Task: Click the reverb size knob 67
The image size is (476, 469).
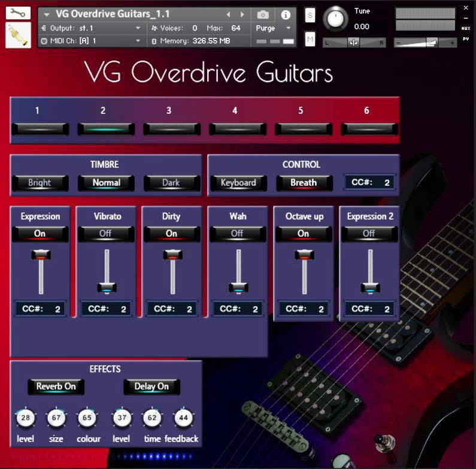Action: click(x=56, y=418)
